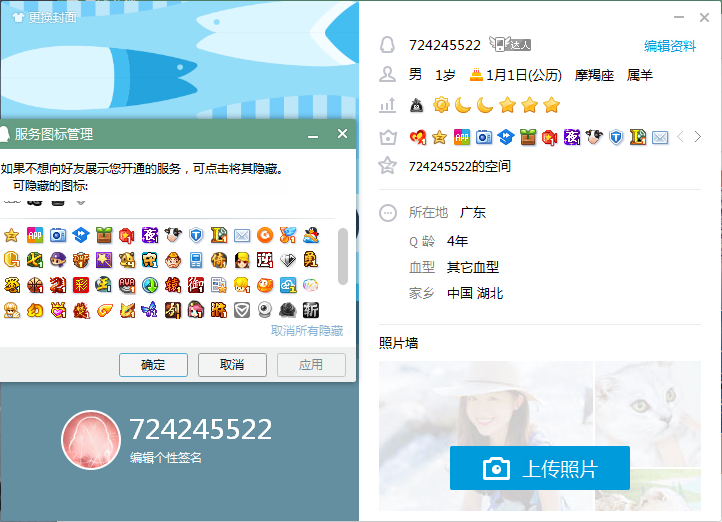Select the AVA game icon

127,285
